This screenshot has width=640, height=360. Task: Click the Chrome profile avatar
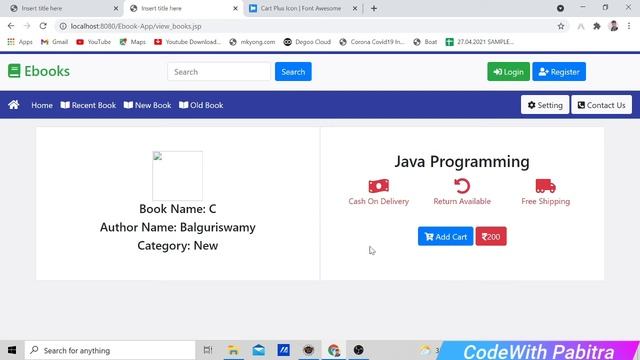613,26
